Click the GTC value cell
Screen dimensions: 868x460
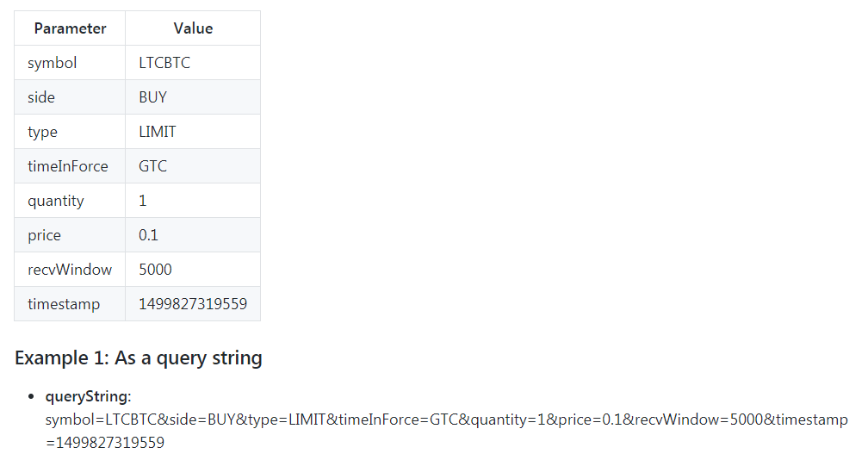click(193, 166)
